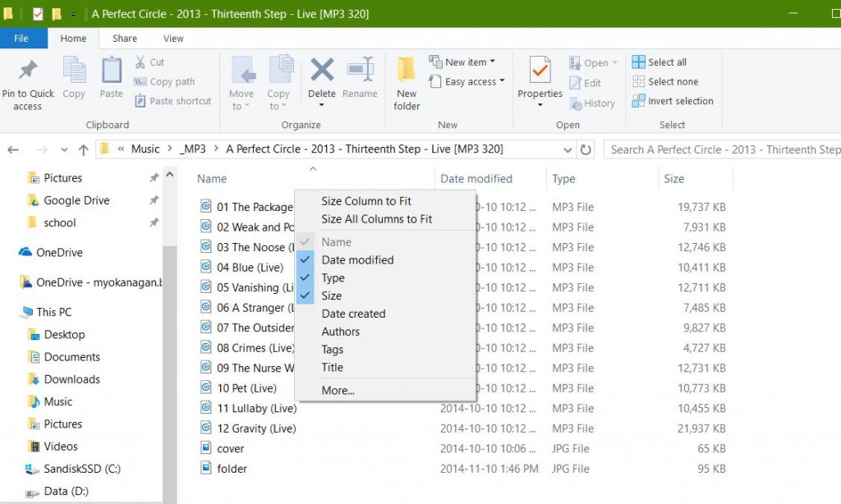Refresh the current folder view

pos(586,149)
